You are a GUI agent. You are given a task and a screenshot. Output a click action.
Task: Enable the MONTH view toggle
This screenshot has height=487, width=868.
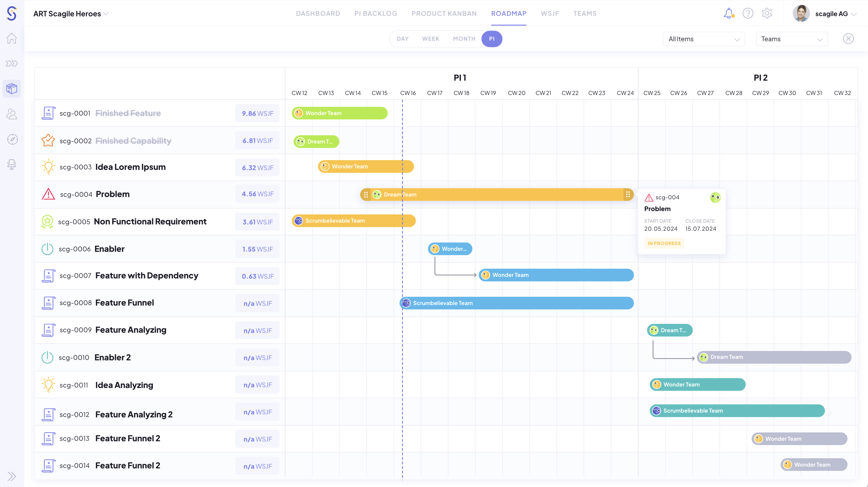pyautogui.click(x=464, y=39)
